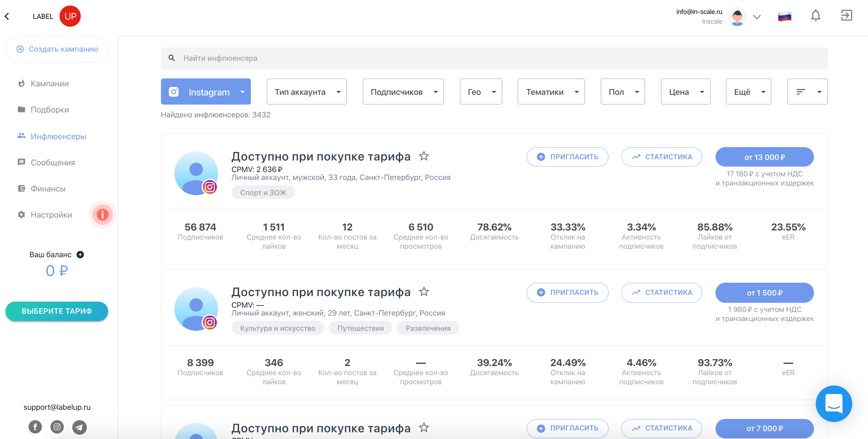
Task: Click the ВЫБЕРИТЕ ТАРИФ button
Action: click(57, 311)
